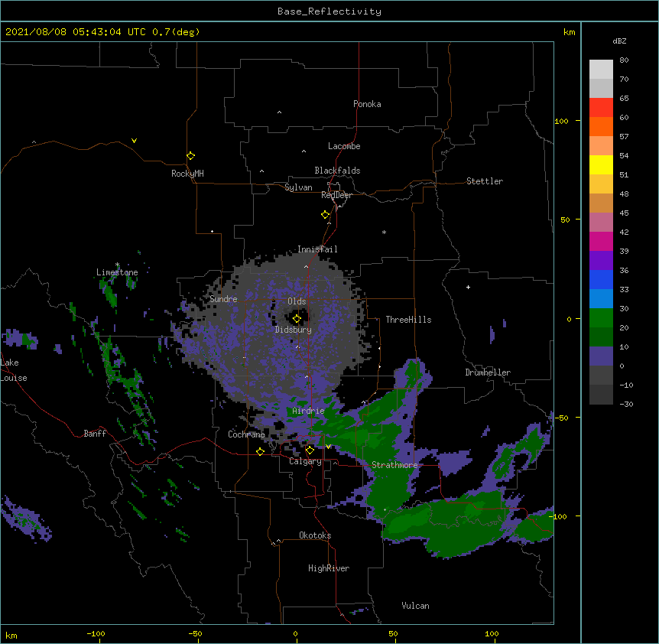The height and width of the screenshot is (644, 659).
Task: Pick the blue 33-36 dBZ legend swatch
Action: [601, 279]
